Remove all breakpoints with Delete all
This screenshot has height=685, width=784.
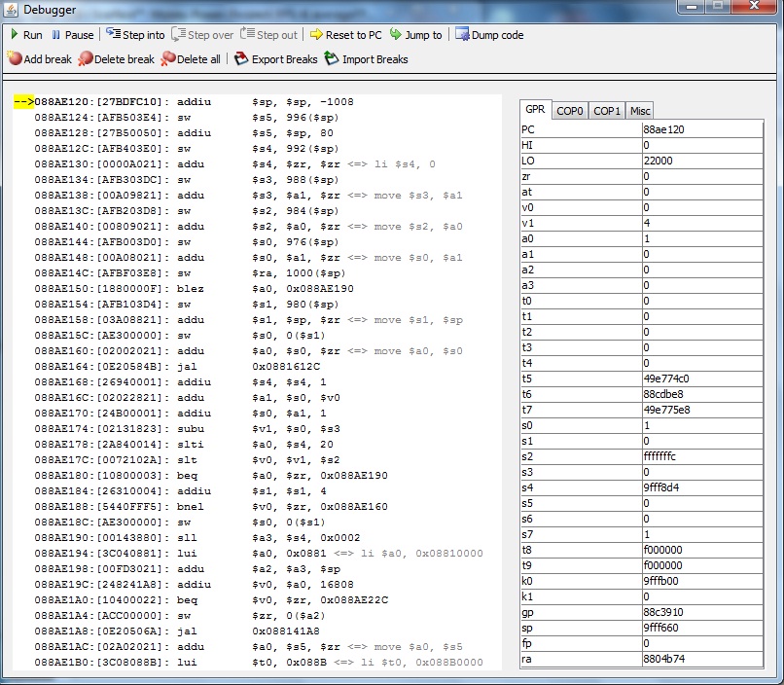tap(168, 59)
